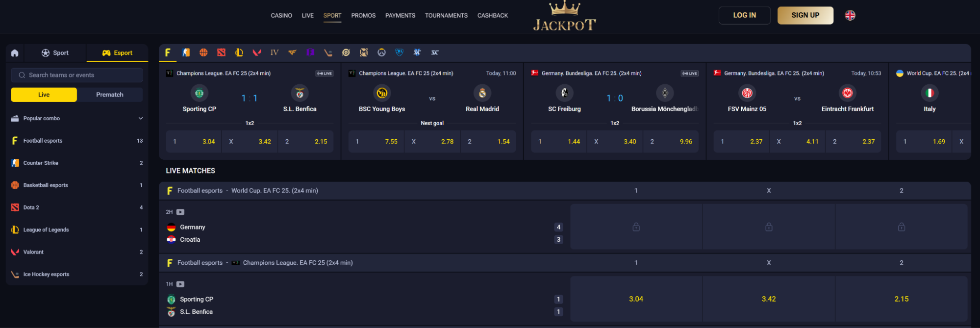Select Counter-Strike icon in top filter bar
This screenshot has width=980, height=328.
coord(186,52)
